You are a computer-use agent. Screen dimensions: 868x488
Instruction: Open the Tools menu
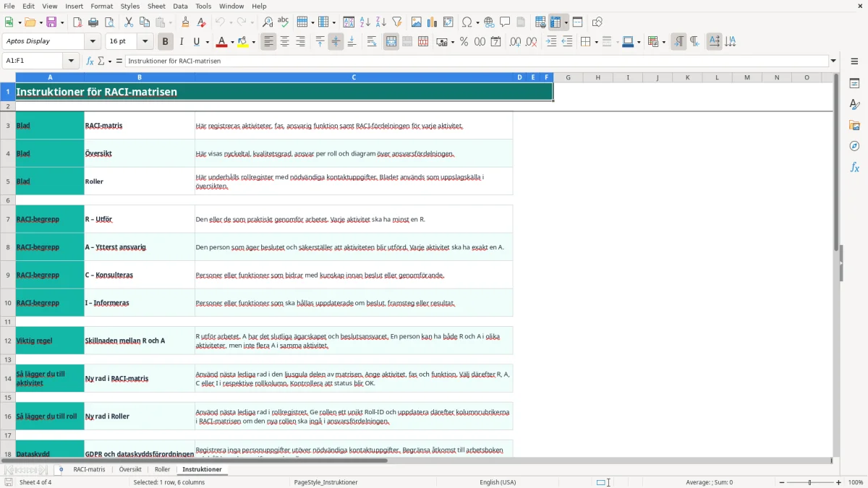tap(203, 6)
